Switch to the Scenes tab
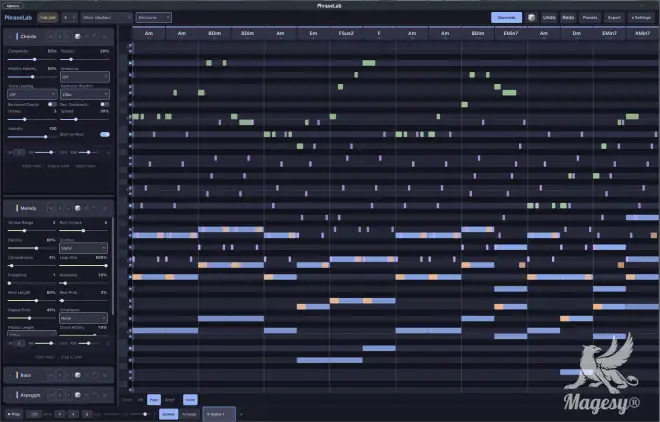 point(168,414)
